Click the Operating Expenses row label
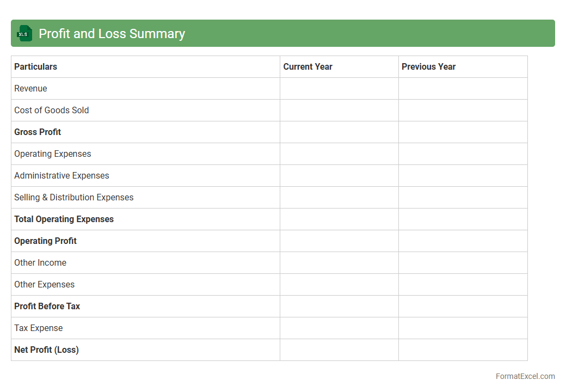Screen dimensions: 566x392 (x=53, y=154)
